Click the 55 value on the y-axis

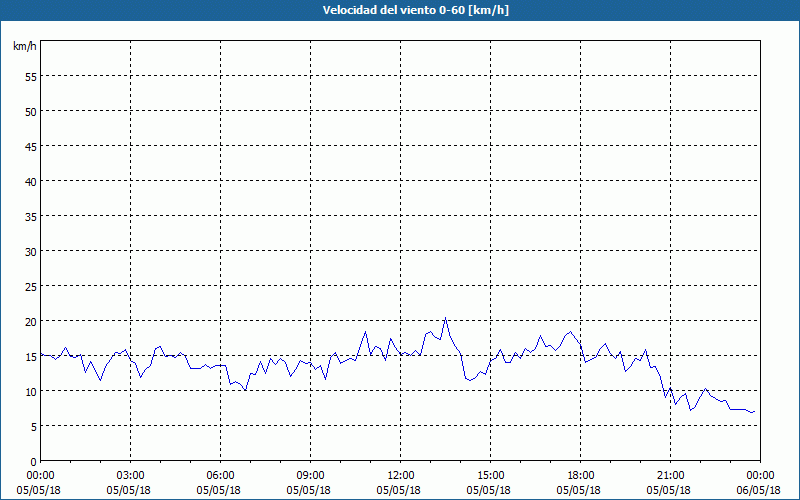click(x=30, y=76)
